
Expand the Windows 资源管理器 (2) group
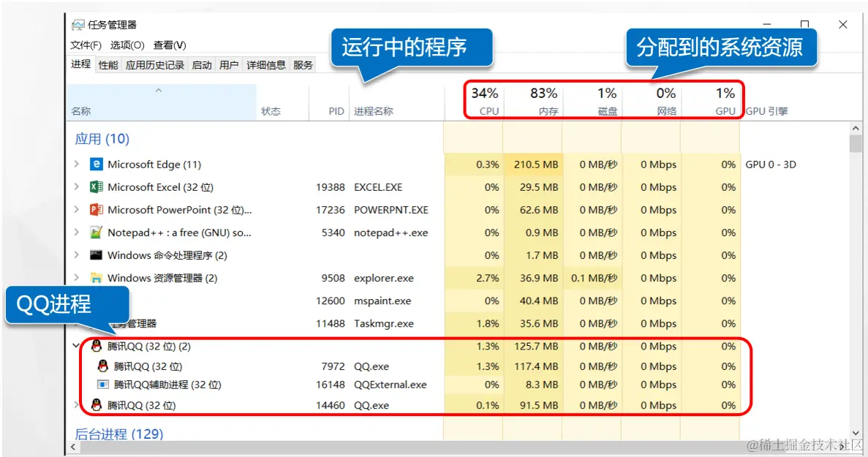click(x=76, y=277)
